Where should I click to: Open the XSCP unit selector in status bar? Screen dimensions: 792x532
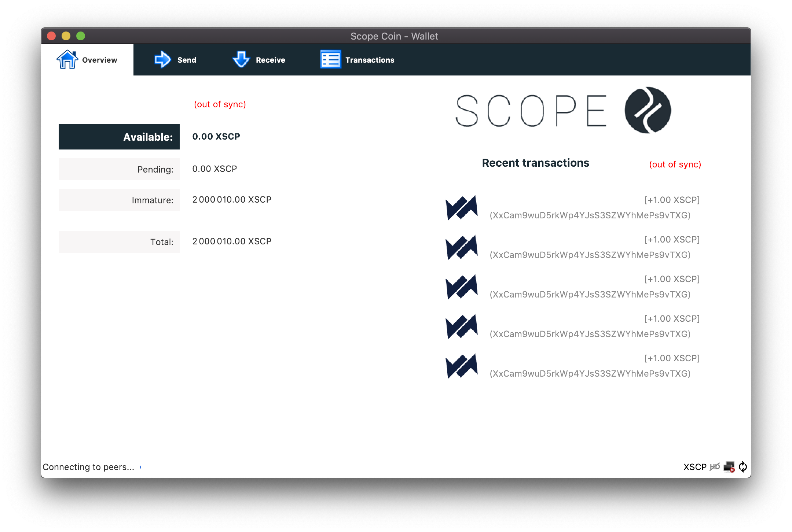click(x=695, y=467)
